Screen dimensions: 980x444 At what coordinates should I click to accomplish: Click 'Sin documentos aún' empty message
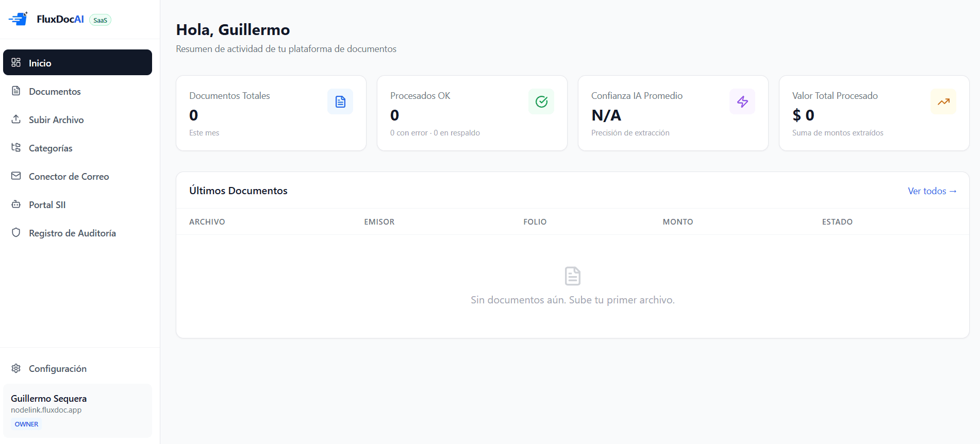point(573,300)
